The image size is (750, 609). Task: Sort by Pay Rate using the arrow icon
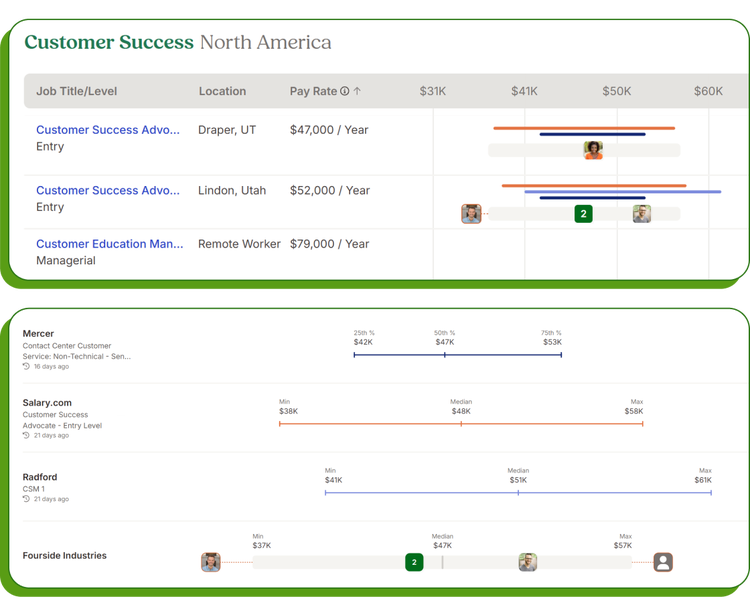(x=358, y=91)
